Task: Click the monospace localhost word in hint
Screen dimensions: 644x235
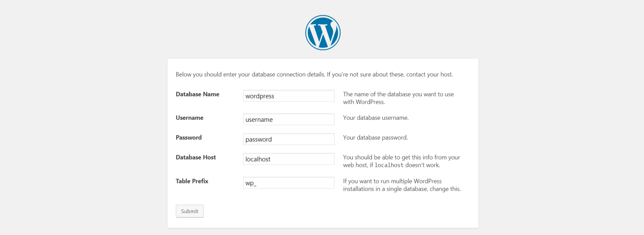Action: coord(389,165)
